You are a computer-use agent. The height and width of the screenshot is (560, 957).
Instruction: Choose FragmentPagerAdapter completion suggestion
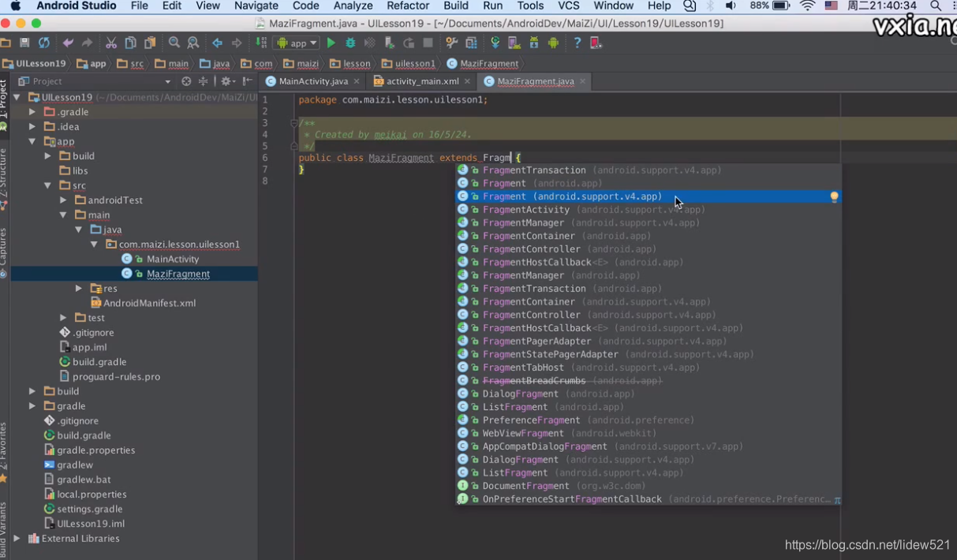point(649,342)
